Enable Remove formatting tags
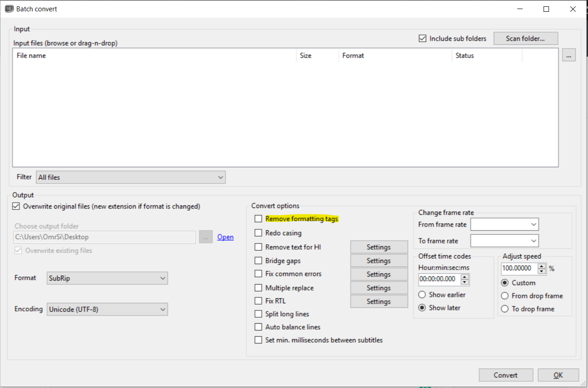588x388 pixels. pos(258,218)
